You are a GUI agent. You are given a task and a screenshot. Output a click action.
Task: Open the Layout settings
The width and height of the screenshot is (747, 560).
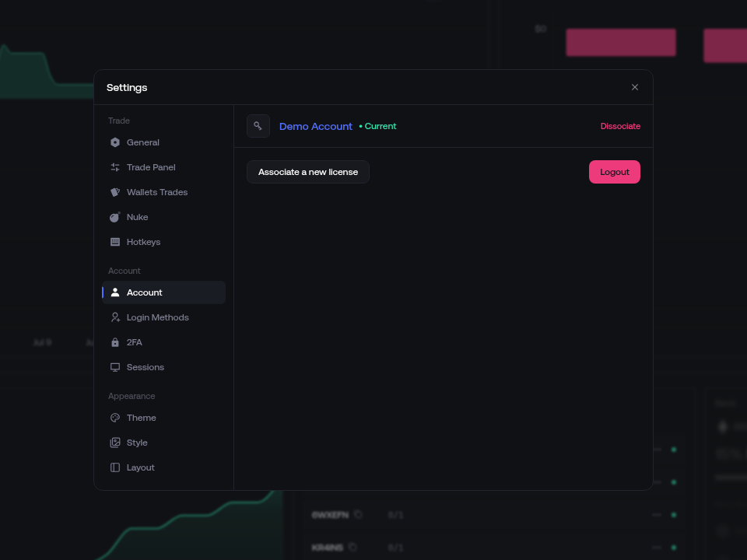tap(163, 467)
